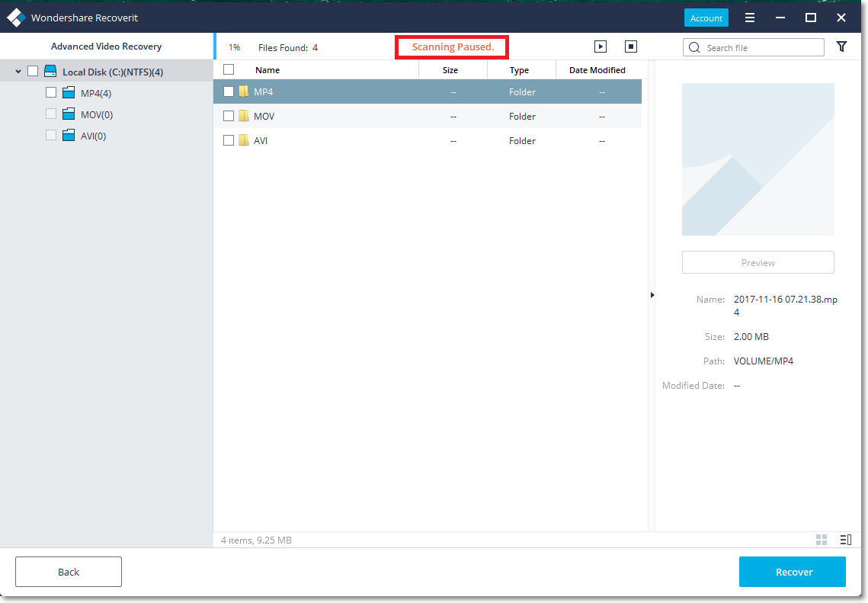The width and height of the screenshot is (868, 603).
Task: Check the Local Disk (C:) checkbox
Action: point(33,71)
